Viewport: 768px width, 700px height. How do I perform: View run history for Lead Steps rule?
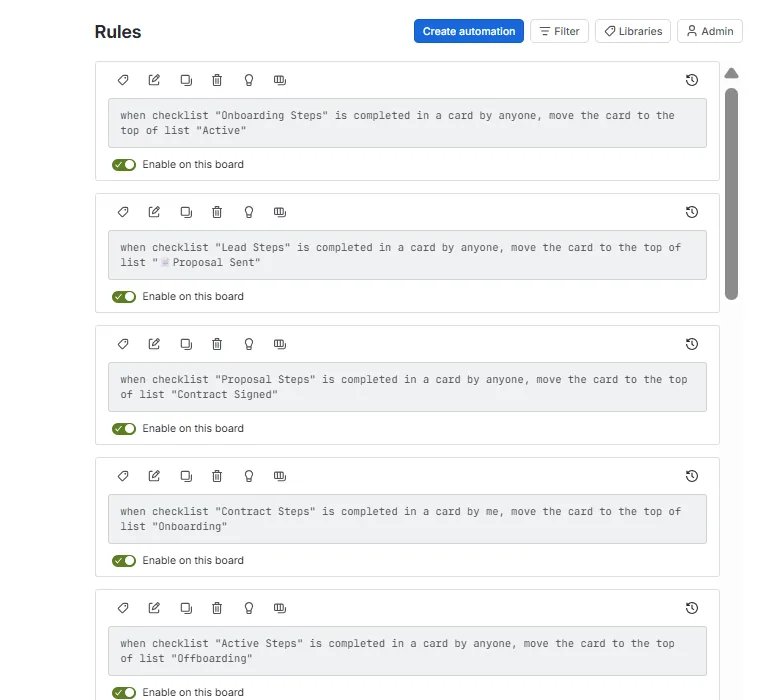(x=692, y=212)
